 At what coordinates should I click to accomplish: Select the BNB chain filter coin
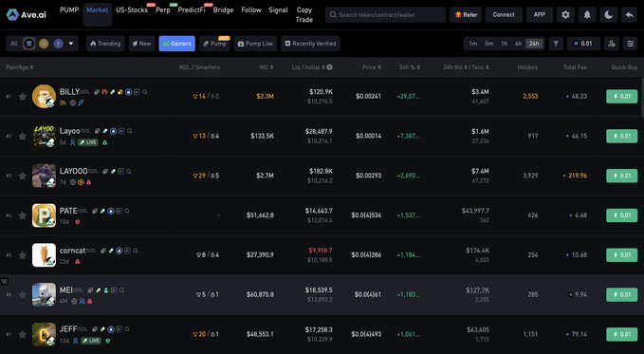pos(44,44)
